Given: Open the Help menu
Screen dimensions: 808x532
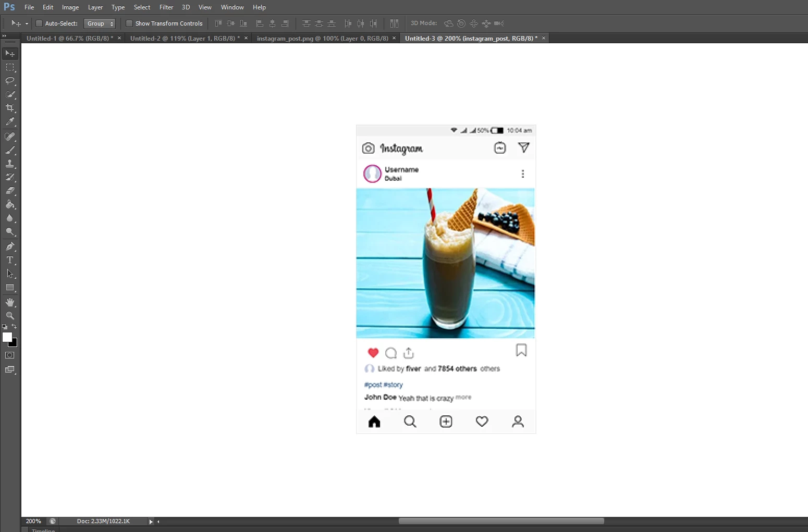Looking at the screenshot, I should coord(259,7).
